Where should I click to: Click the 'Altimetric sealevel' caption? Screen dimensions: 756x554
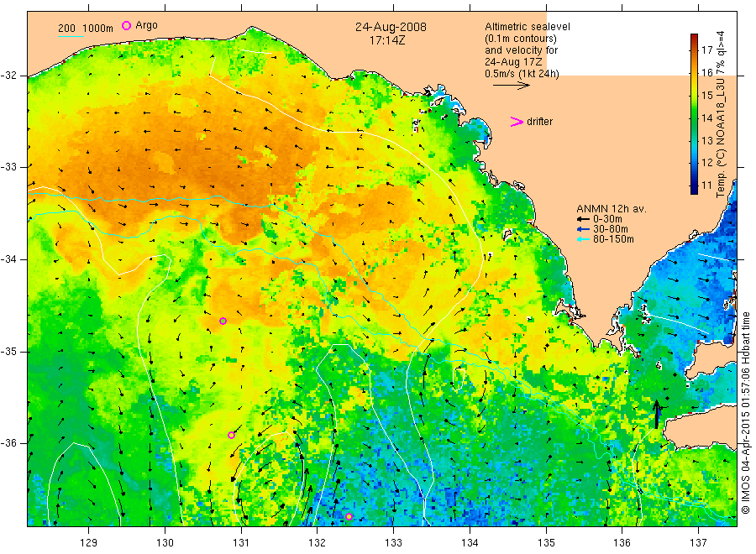(x=528, y=27)
